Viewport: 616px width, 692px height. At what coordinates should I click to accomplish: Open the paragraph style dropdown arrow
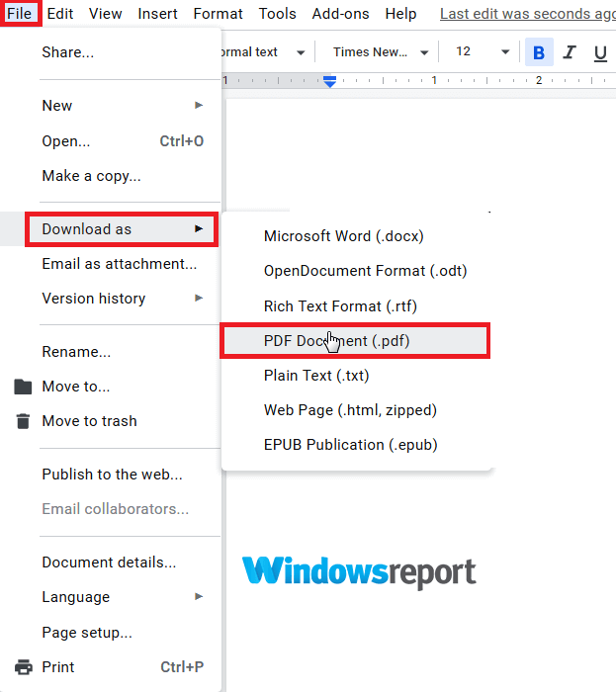coord(301,52)
